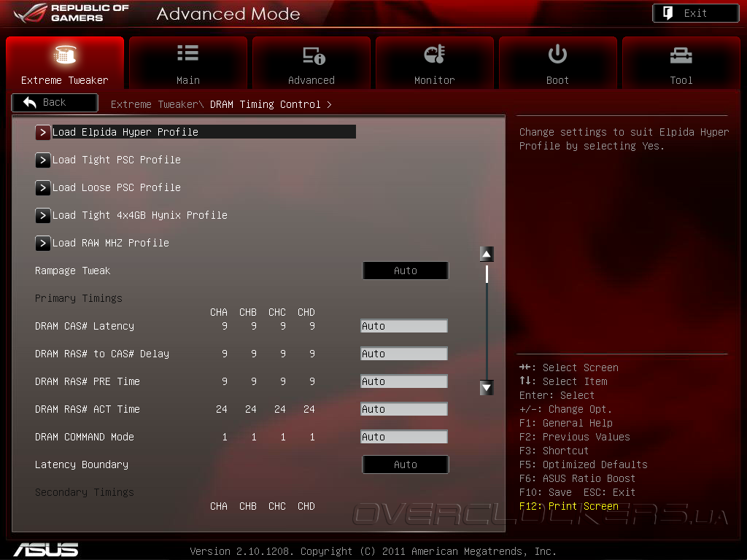Click the Main tab list icon

[187, 52]
